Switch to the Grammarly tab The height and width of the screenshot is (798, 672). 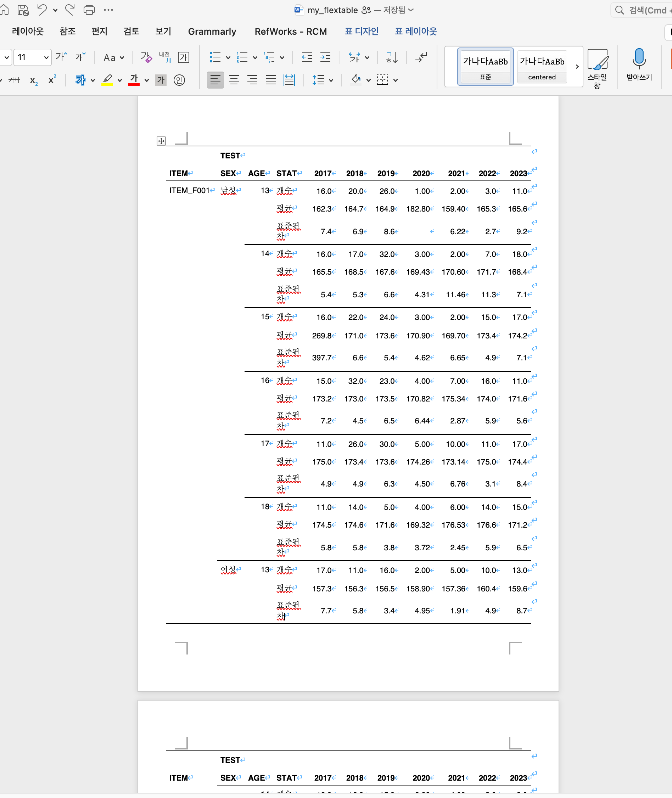212,31
